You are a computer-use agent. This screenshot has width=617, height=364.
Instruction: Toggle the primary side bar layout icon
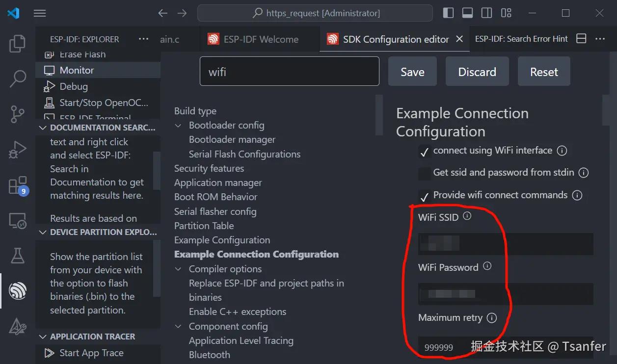point(448,13)
